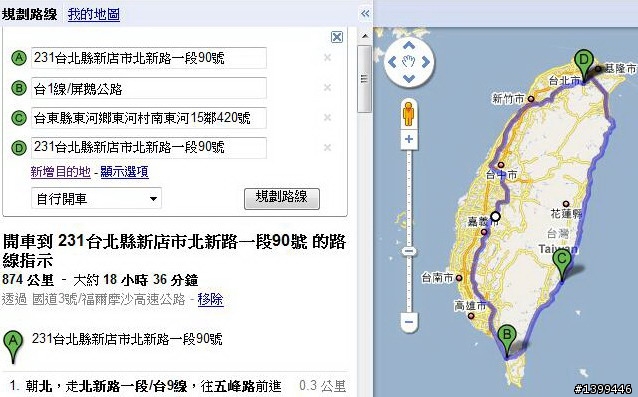Click the zoom slider handle

[x=409, y=251]
